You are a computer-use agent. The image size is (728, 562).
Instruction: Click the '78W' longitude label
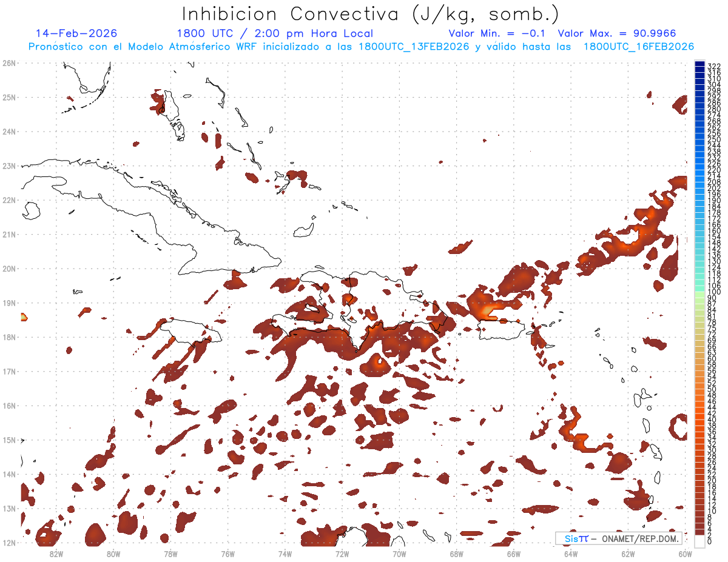(x=170, y=554)
